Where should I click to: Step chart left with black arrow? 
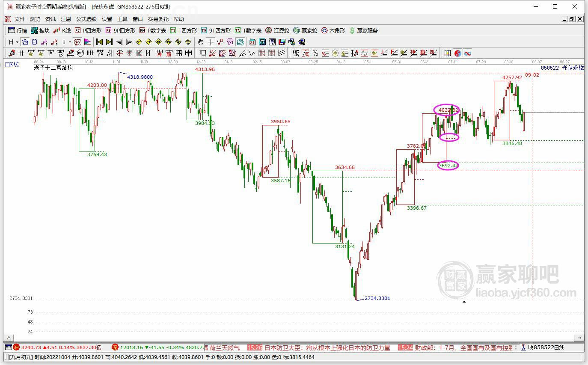(x=119, y=42)
